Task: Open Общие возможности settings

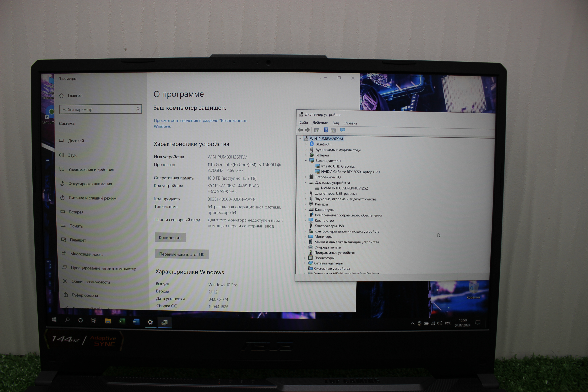Action: [x=87, y=282]
